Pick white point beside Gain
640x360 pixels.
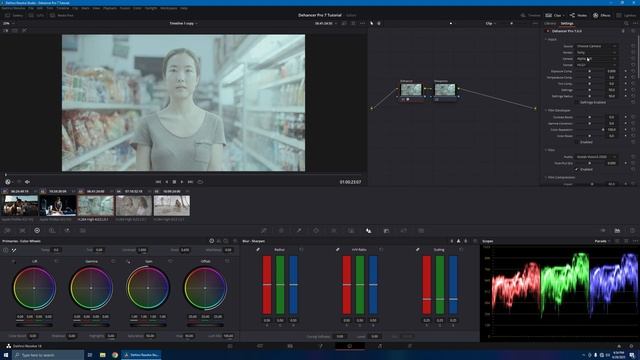[128, 261]
